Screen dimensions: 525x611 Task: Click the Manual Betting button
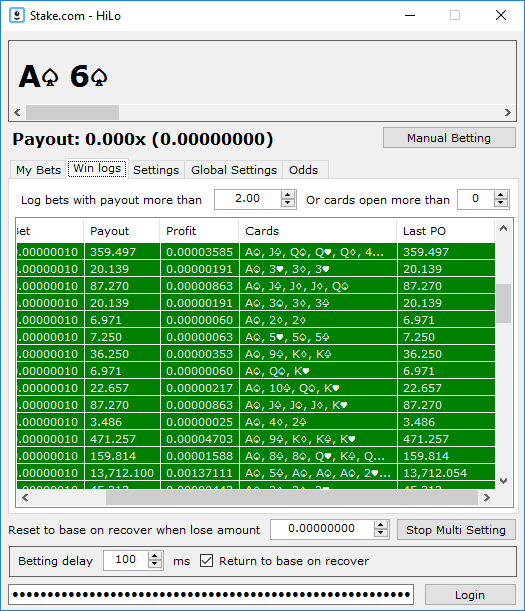449,138
